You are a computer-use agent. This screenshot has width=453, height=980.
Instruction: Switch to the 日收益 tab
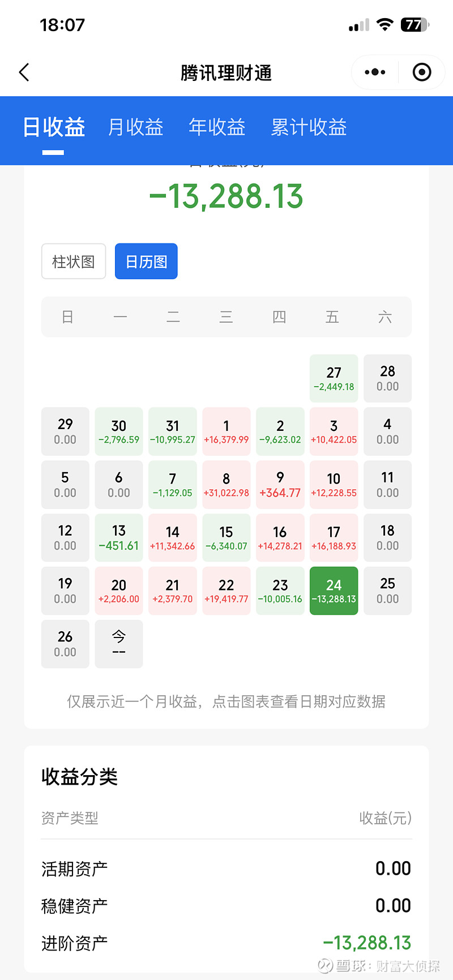54,127
